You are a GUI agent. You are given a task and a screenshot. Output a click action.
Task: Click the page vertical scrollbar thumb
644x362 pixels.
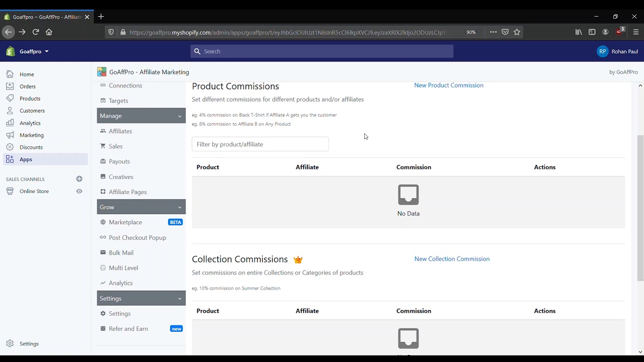(640, 208)
